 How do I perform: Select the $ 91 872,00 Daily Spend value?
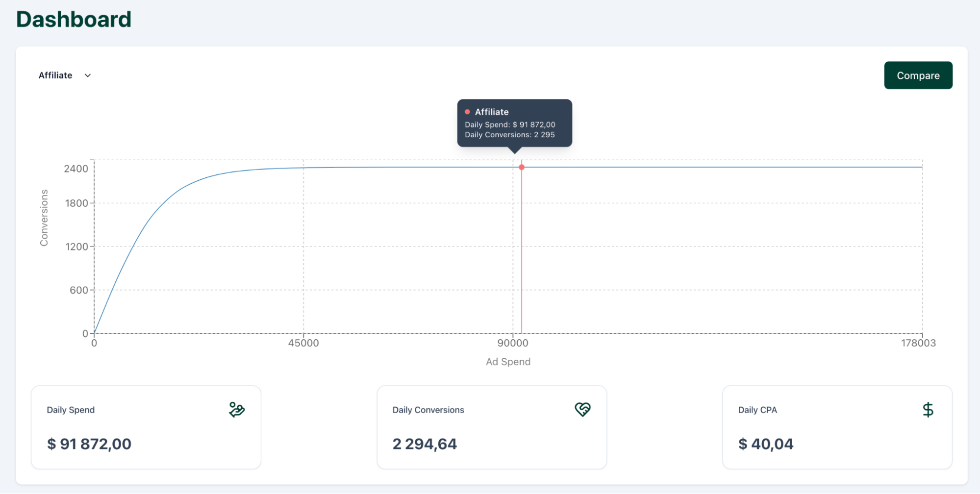tap(89, 444)
